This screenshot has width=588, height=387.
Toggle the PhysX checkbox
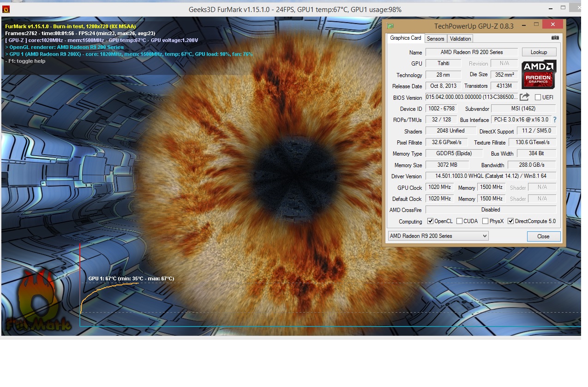[x=485, y=221]
